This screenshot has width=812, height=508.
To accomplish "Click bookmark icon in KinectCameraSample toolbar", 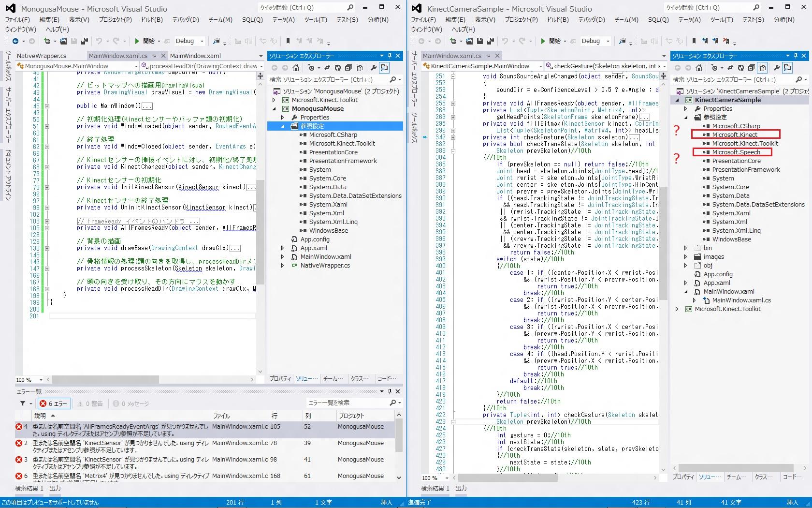I will [x=694, y=41].
